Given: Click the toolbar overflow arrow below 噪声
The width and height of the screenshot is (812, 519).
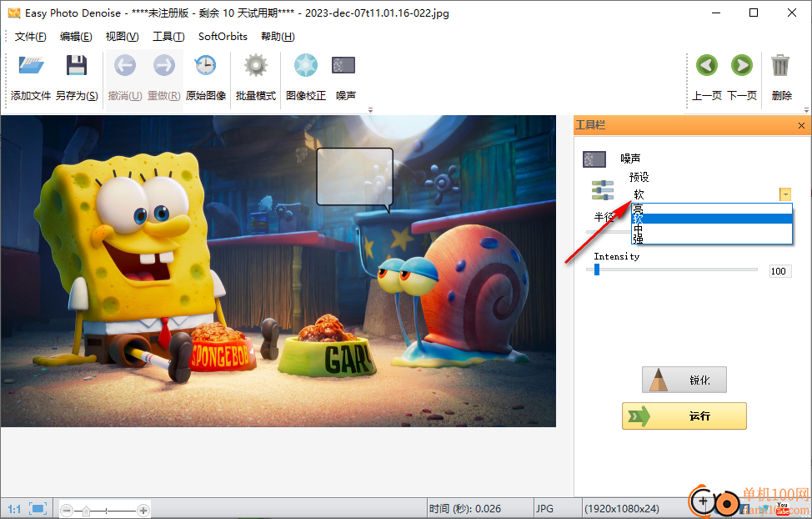Looking at the screenshot, I should point(370,110).
